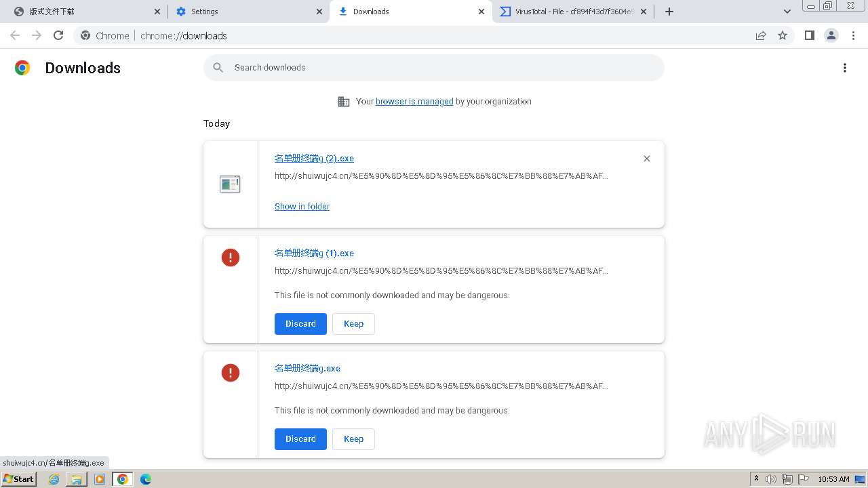Click the 10:53 AM clock

point(833,479)
